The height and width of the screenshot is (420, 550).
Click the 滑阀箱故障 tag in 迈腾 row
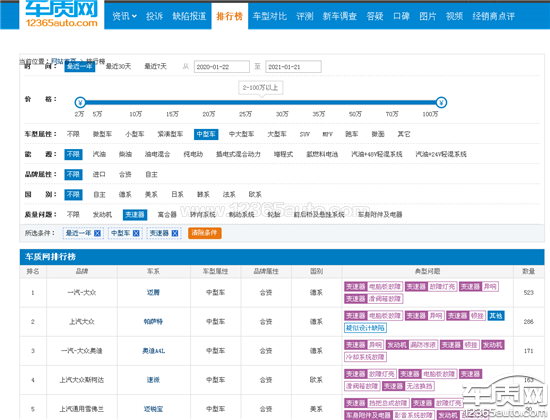(385, 299)
